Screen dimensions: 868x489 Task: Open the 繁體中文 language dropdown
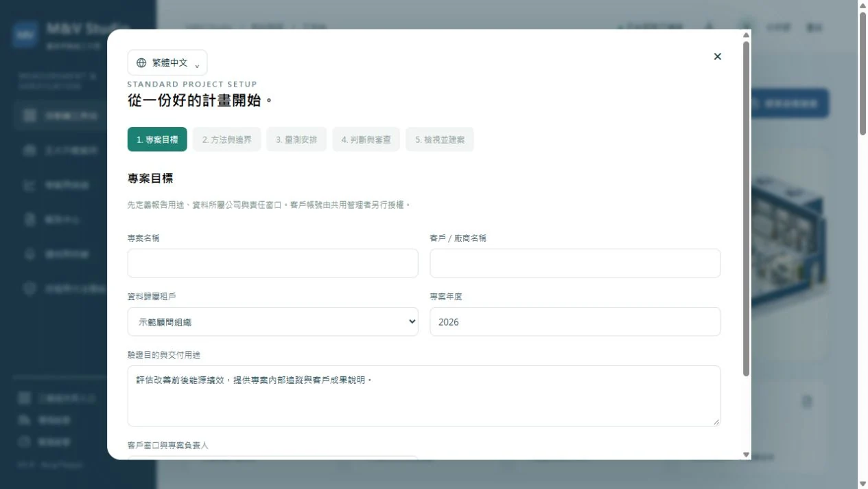click(167, 62)
